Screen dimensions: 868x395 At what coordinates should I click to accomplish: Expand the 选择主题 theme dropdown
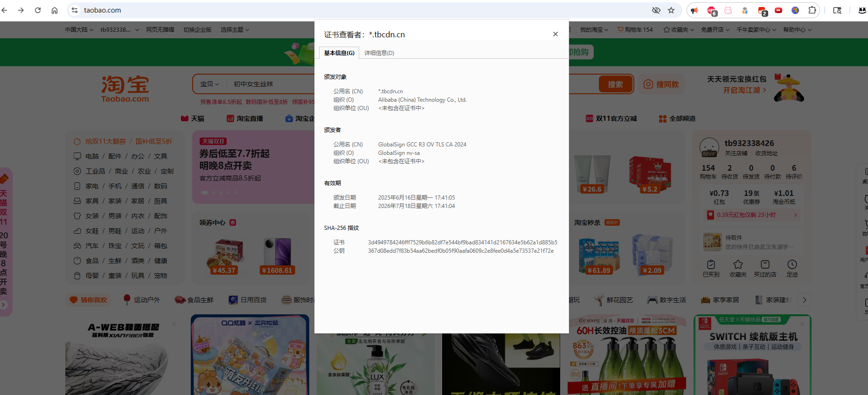[235, 30]
